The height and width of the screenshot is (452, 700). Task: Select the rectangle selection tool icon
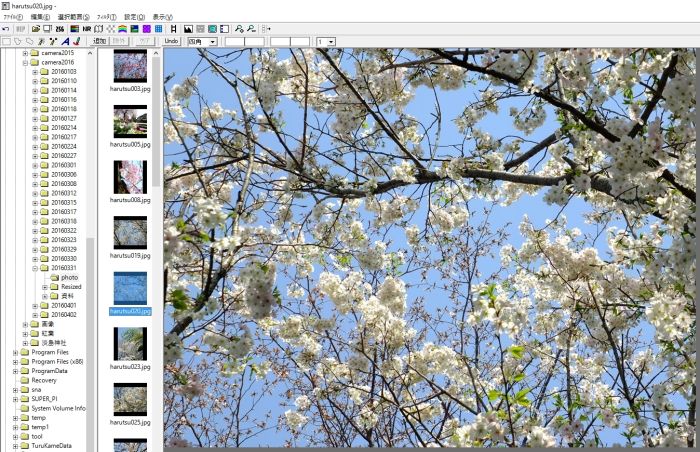[6, 42]
